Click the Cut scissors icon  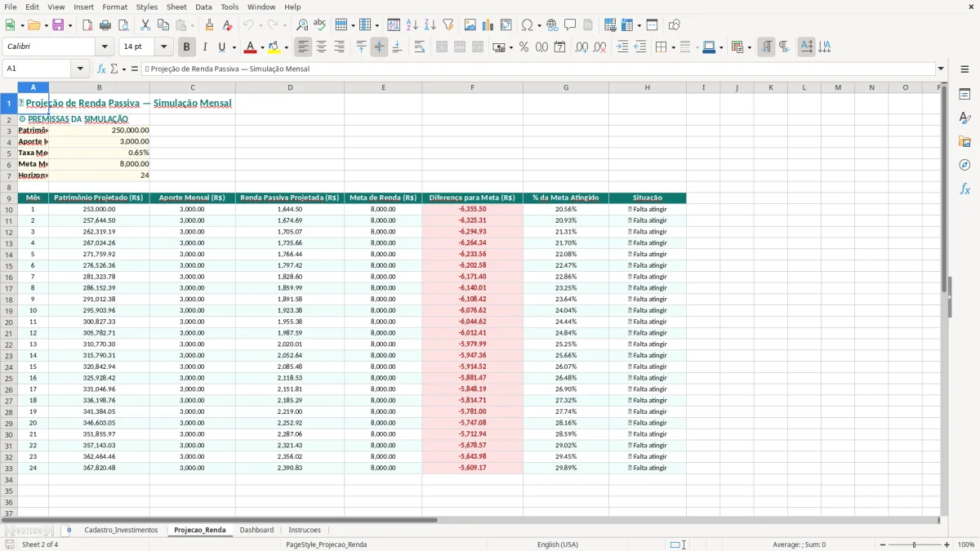pyautogui.click(x=145, y=25)
